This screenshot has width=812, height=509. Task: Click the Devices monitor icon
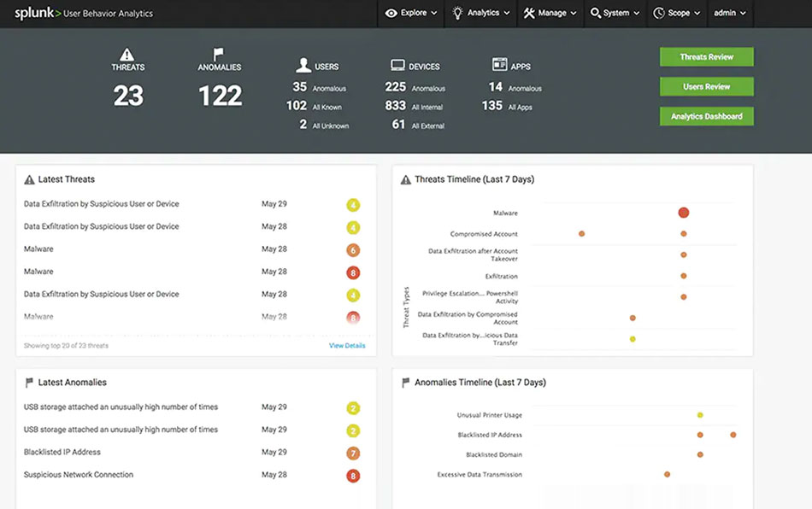click(397, 66)
